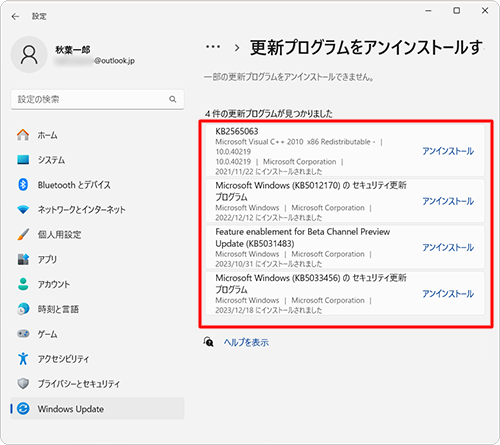Click the ゲーム controller icon

point(23,334)
